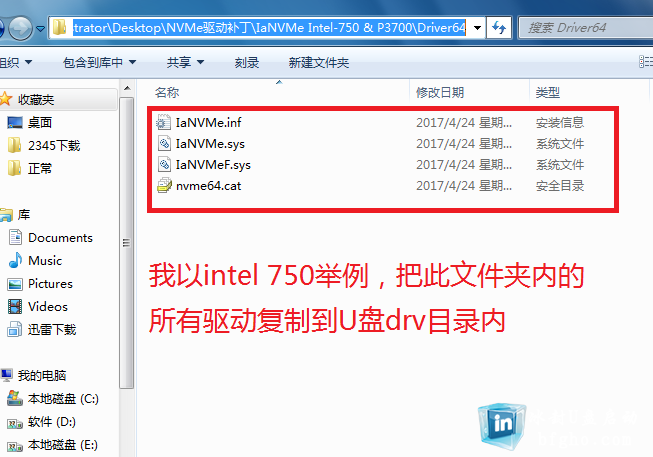Click the 刻录 toolbar button
This screenshot has width=653, height=457.
247,62
